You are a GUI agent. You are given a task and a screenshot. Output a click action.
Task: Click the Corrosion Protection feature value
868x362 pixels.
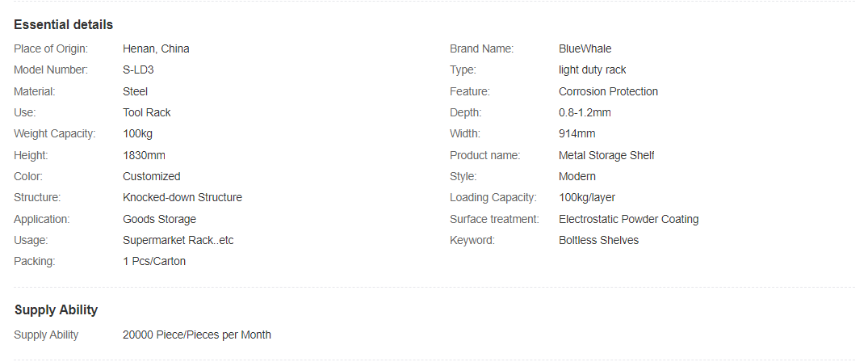608,91
